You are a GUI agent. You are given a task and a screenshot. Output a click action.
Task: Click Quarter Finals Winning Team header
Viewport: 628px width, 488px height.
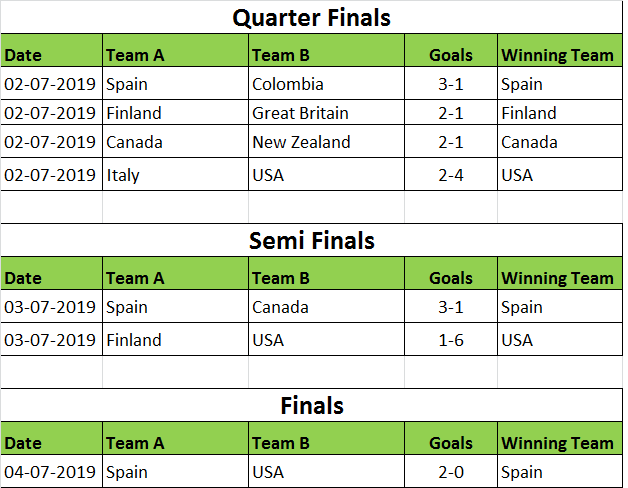coord(557,55)
